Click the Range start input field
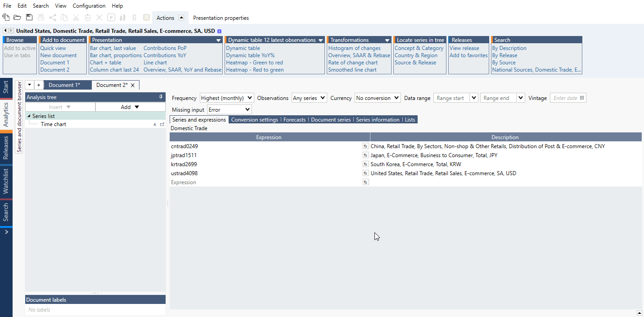Screen dimensions: 644x317 point(451,98)
